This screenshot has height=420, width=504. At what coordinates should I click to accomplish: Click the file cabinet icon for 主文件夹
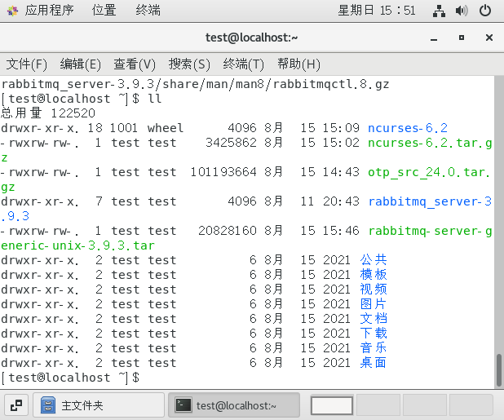click(48, 405)
